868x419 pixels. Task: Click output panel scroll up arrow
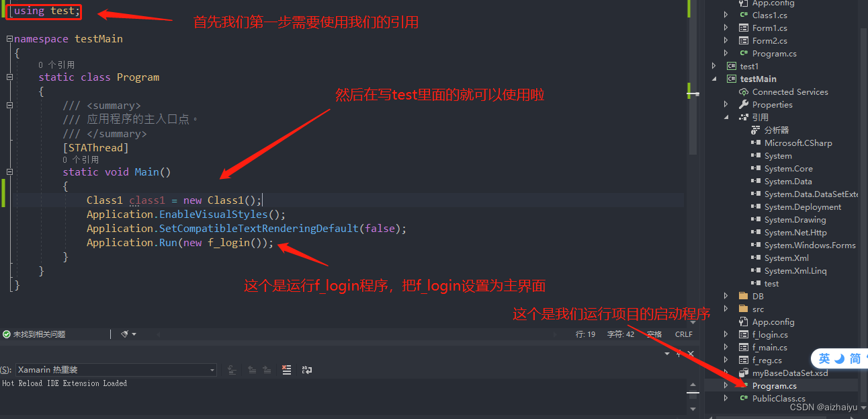tap(693, 385)
